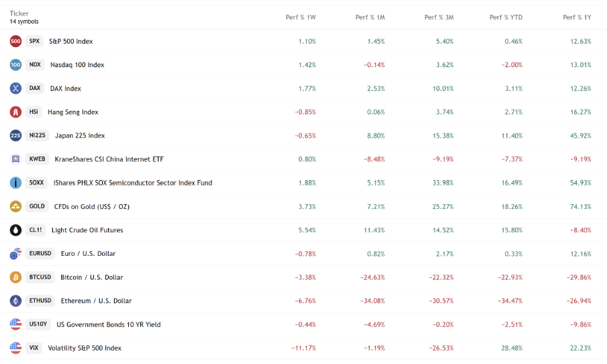The height and width of the screenshot is (364, 607).
Task: Click the Ticker column header
Action: (x=19, y=13)
